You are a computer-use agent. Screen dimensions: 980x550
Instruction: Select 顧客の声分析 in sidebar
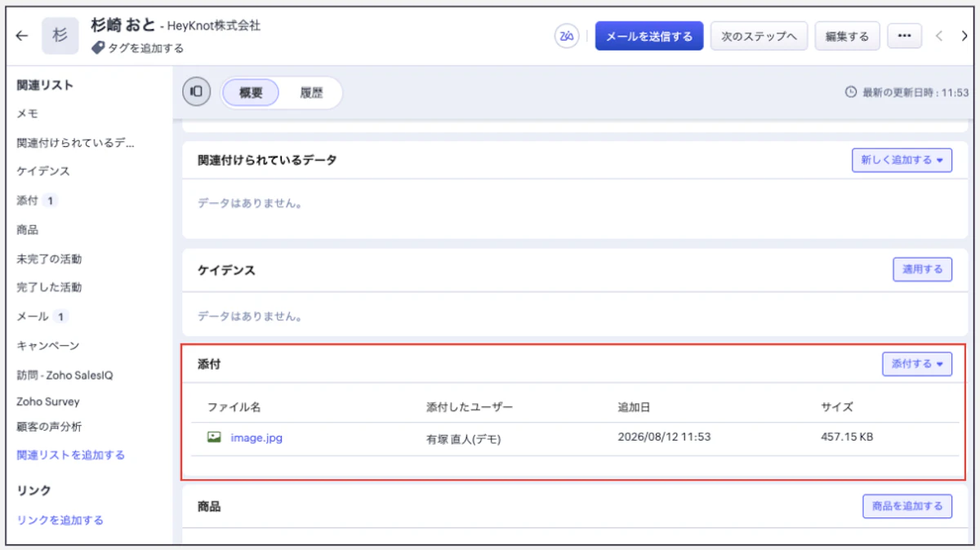point(49,426)
